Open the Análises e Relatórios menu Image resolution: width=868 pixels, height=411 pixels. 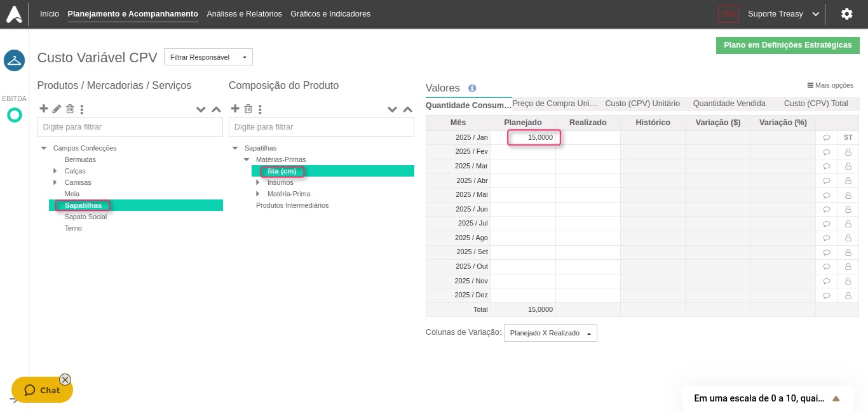point(244,14)
